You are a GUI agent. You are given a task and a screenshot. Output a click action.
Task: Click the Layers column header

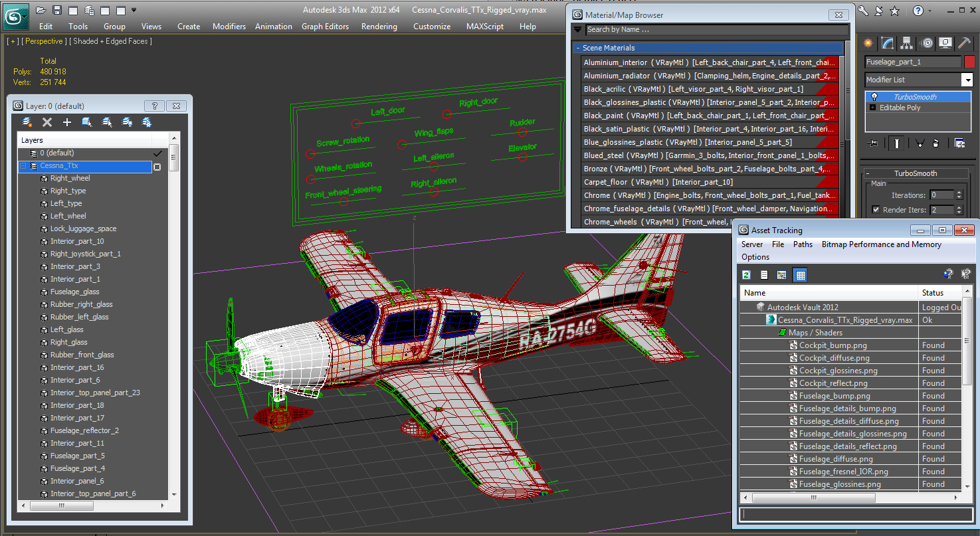coord(84,140)
